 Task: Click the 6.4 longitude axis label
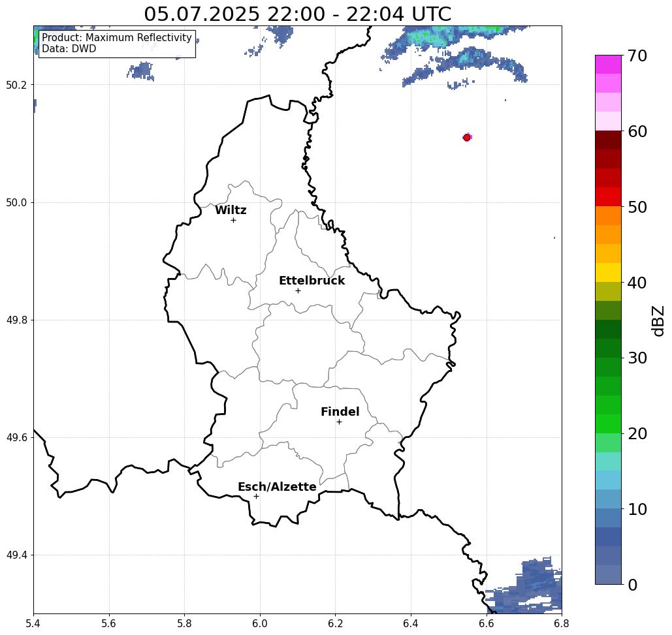pyautogui.click(x=411, y=623)
